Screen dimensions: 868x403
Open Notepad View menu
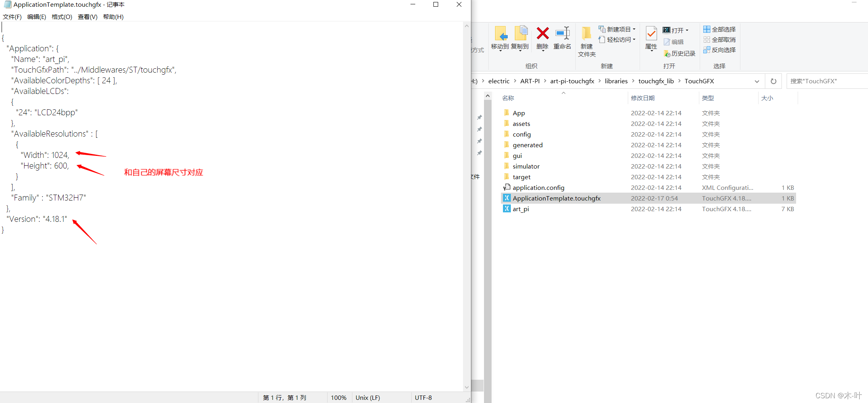click(x=88, y=17)
